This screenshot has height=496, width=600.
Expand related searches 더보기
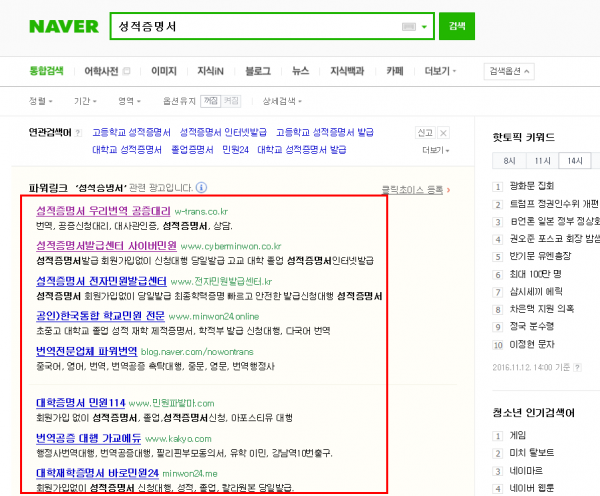[x=435, y=150]
